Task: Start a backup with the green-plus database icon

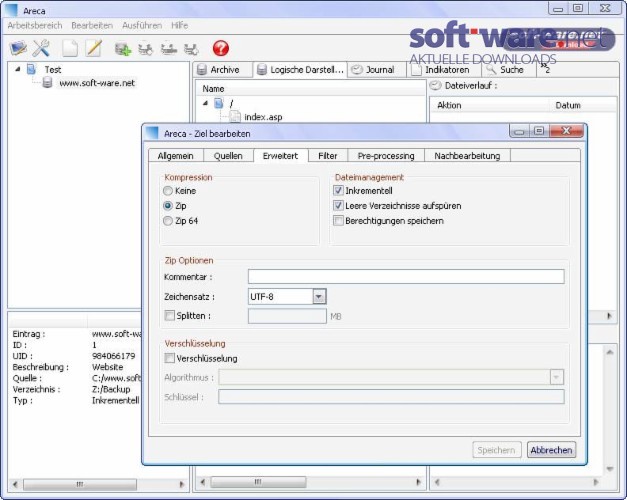Action: click(x=123, y=49)
